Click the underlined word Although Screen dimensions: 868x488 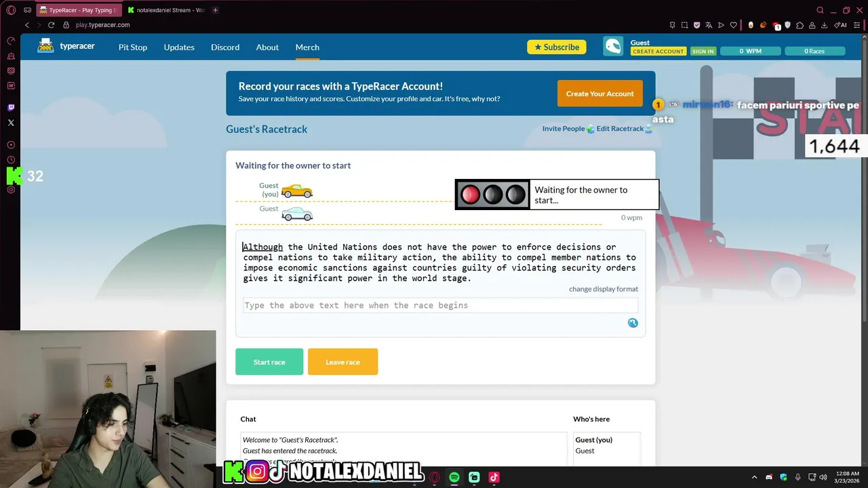(263, 247)
